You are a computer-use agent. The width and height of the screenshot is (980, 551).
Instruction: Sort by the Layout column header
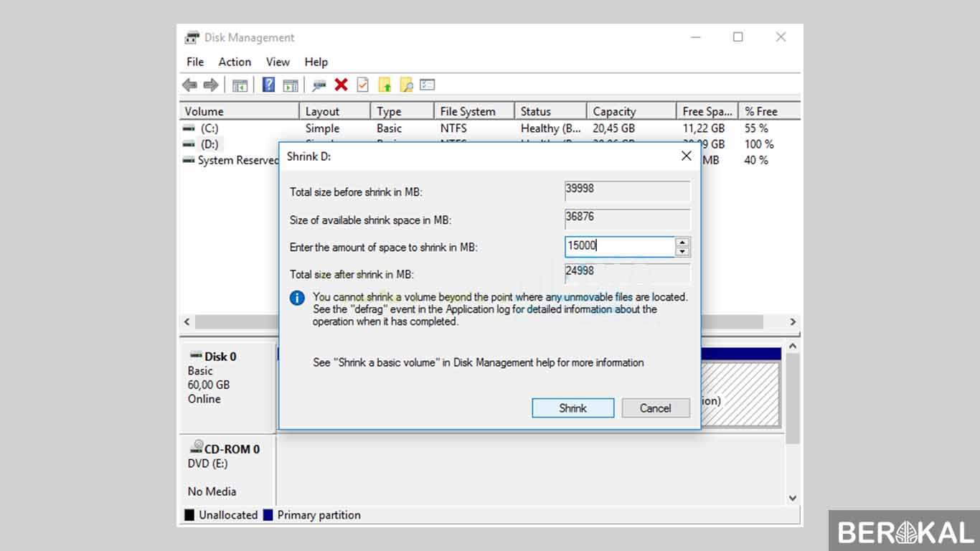click(334, 111)
